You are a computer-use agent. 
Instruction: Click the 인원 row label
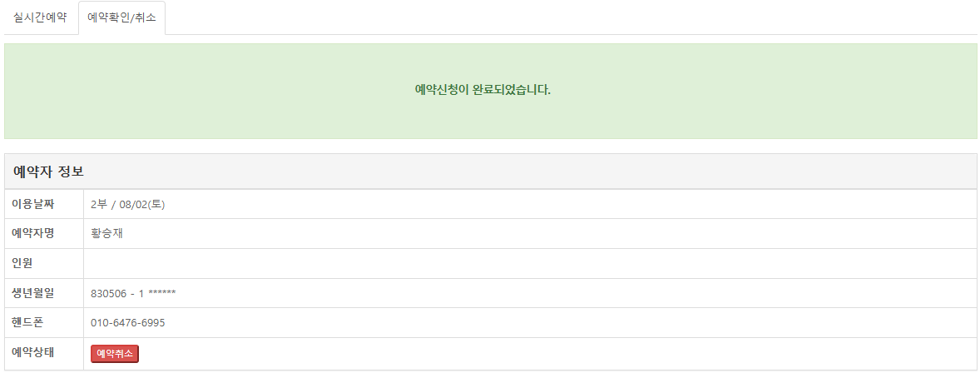click(x=22, y=263)
